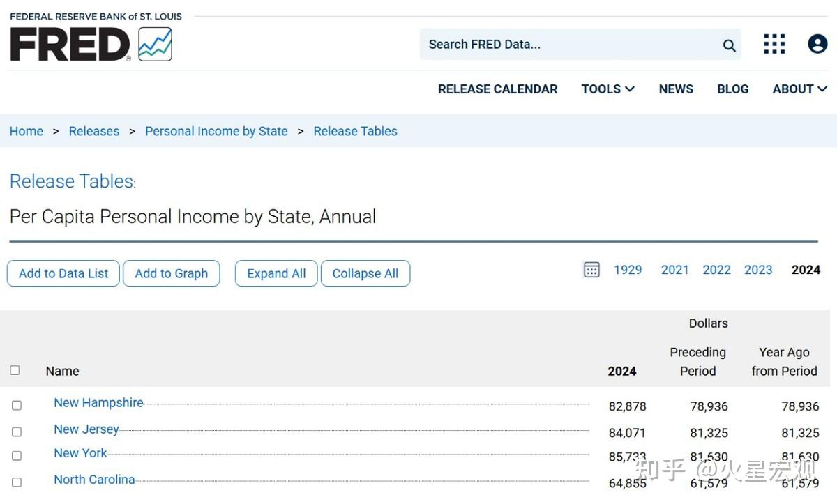Image resolution: width=837 pixels, height=504 pixels.
Task: Expand the About dropdown menu
Action: click(x=799, y=89)
